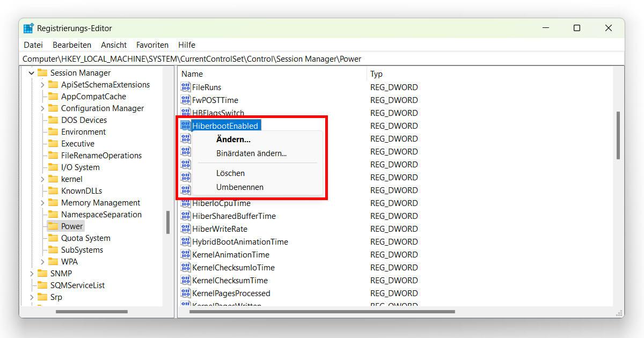Open the Favoriten menu
The width and height of the screenshot is (644, 338).
pyautogui.click(x=152, y=45)
